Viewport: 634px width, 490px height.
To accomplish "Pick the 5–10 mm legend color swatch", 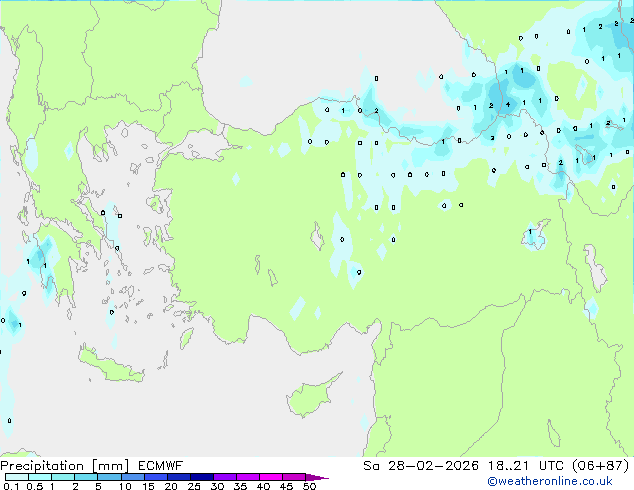I will [109, 477].
